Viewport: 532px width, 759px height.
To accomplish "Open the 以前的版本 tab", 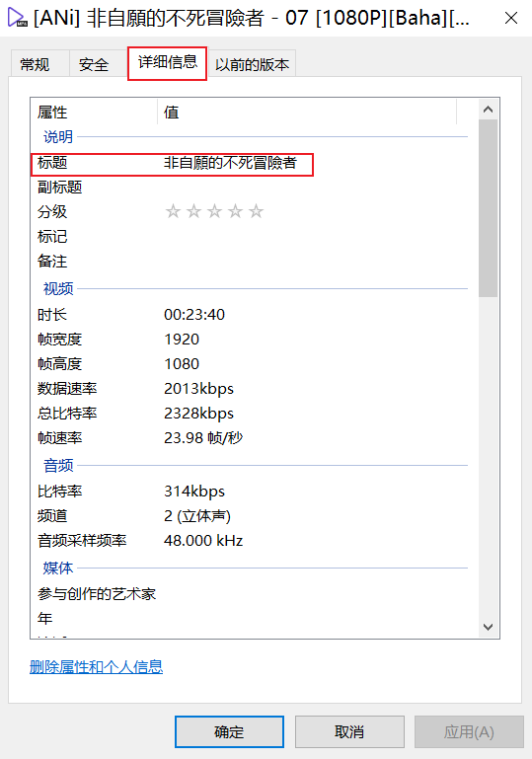I will (x=252, y=64).
